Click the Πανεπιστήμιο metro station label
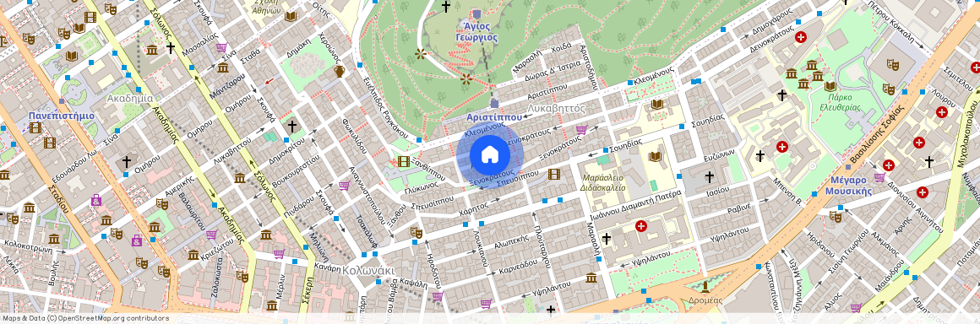 tap(61, 116)
